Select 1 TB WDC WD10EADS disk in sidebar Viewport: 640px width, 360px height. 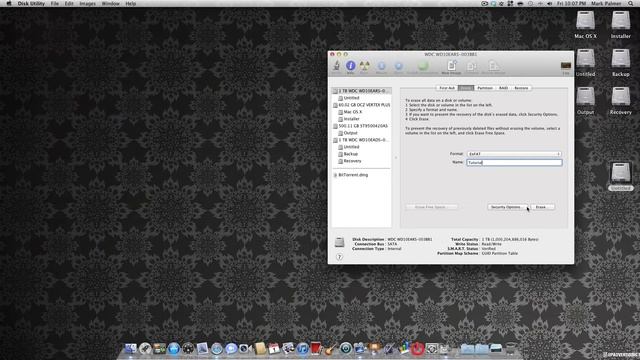click(x=361, y=140)
